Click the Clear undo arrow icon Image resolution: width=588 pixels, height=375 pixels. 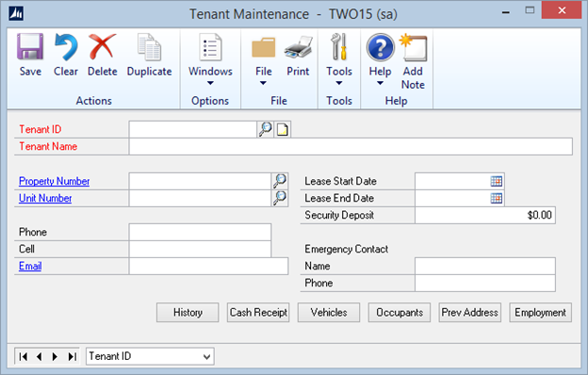(x=66, y=47)
